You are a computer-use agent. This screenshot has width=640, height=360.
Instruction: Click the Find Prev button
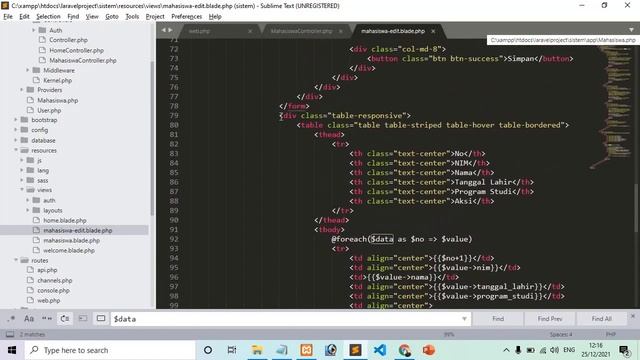549,319
